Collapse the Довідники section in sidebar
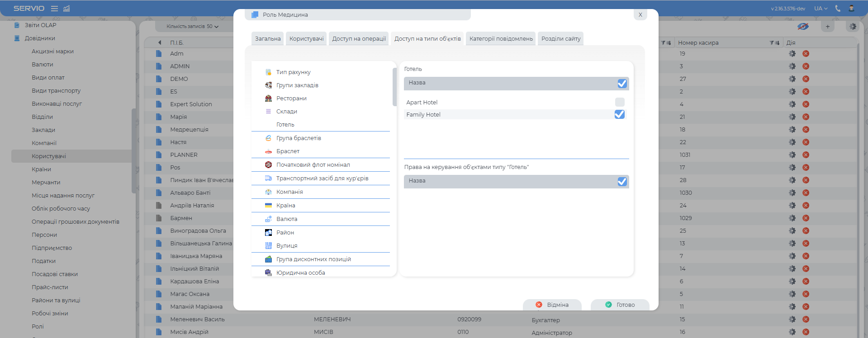Viewport: 868px width, 338px height. pos(40,38)
